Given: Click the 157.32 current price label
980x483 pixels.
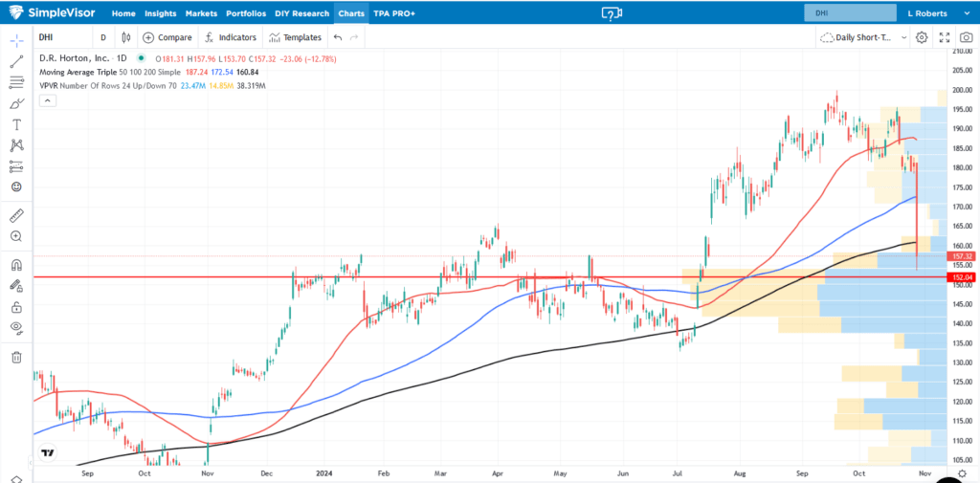Looking at the screenshot, I should coord(963,256).
